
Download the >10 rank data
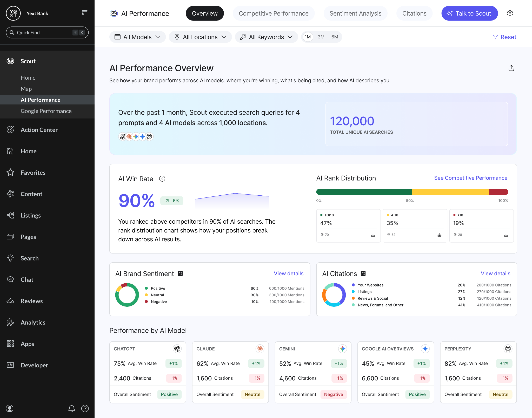tap(506, 235)
